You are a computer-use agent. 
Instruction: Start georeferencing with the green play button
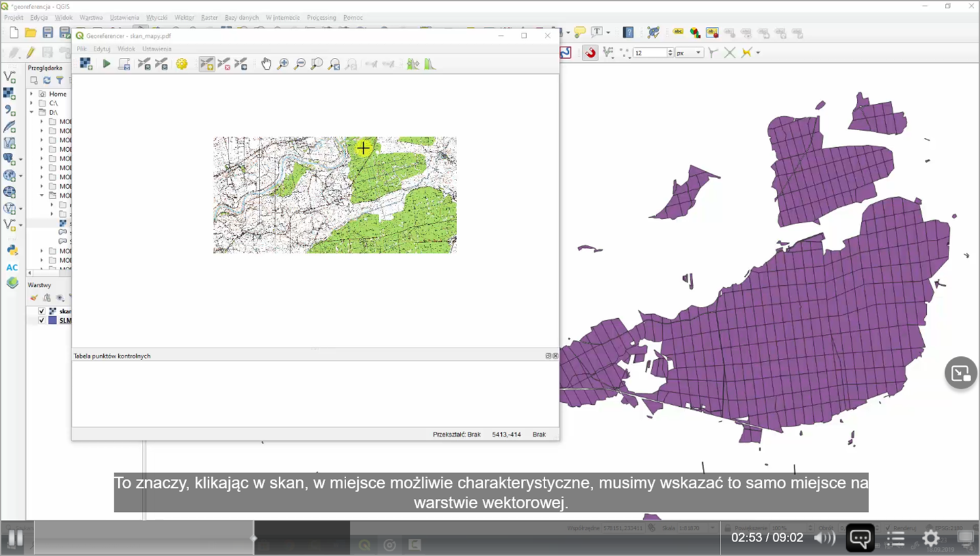[x=106, y=64]
